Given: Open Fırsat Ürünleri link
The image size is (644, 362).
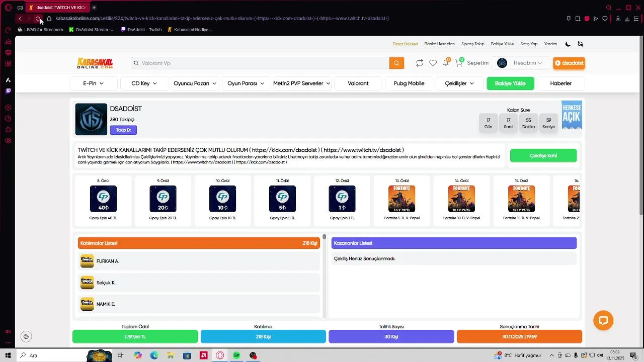Looking at the screenshot, I should point(406,44).
